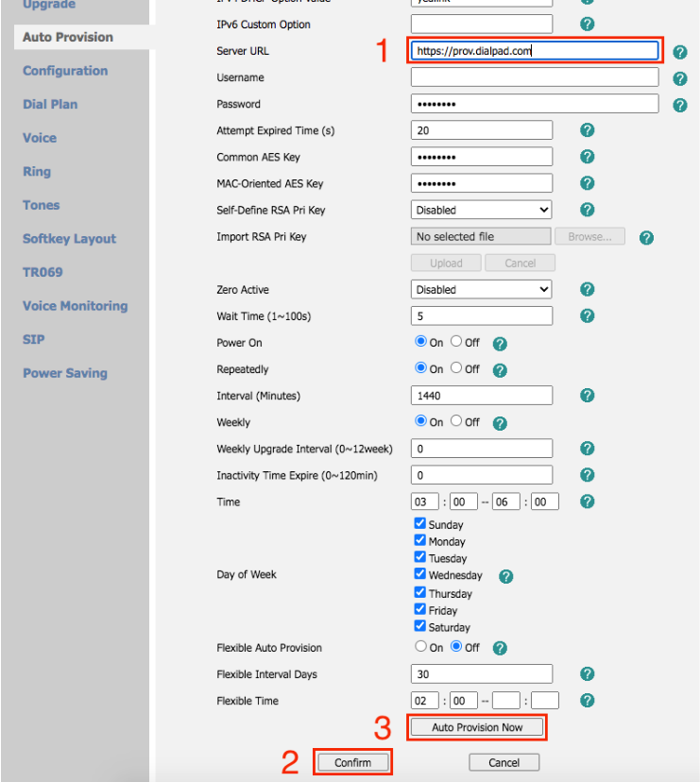700x782 pixels.
Task: Go to Dial Plan settings
Action: pos(50,104)
